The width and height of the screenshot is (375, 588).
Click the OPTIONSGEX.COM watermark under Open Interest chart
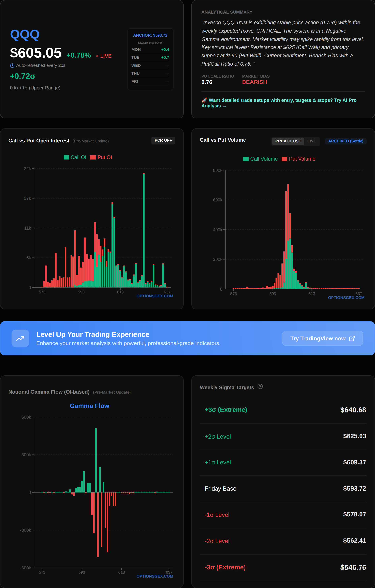(155, 296)
